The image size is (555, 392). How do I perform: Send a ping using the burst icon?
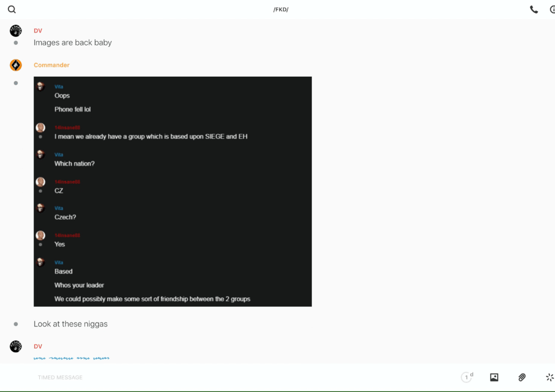(x=549, y=377)
